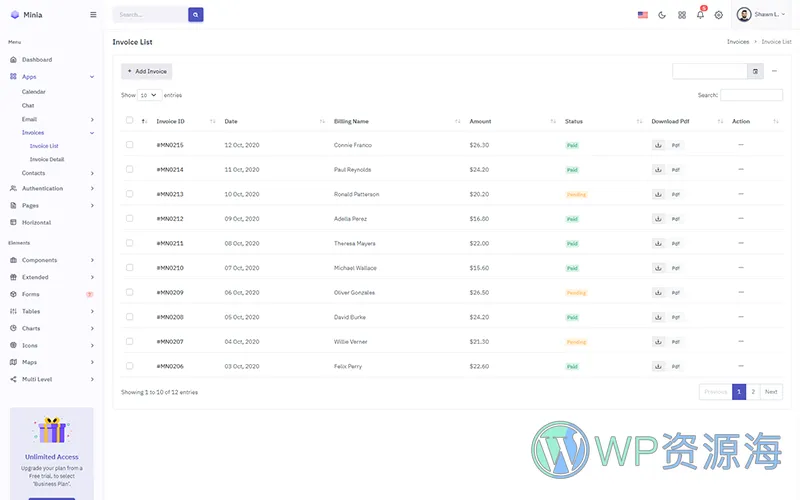800x500 pixels.
Task: Go to the Next pagination page
Action: coord(771,392)
